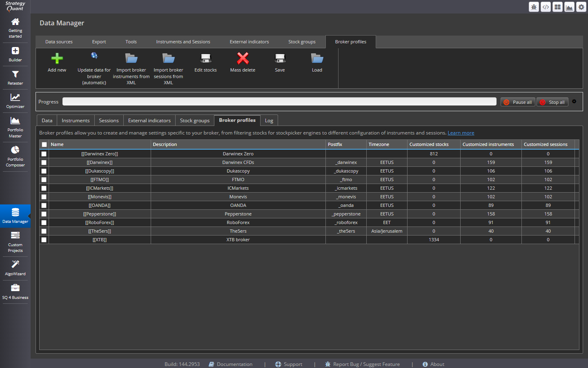Click the small gear beside Stop all
The image size is (588, 368).
point(574,101)
